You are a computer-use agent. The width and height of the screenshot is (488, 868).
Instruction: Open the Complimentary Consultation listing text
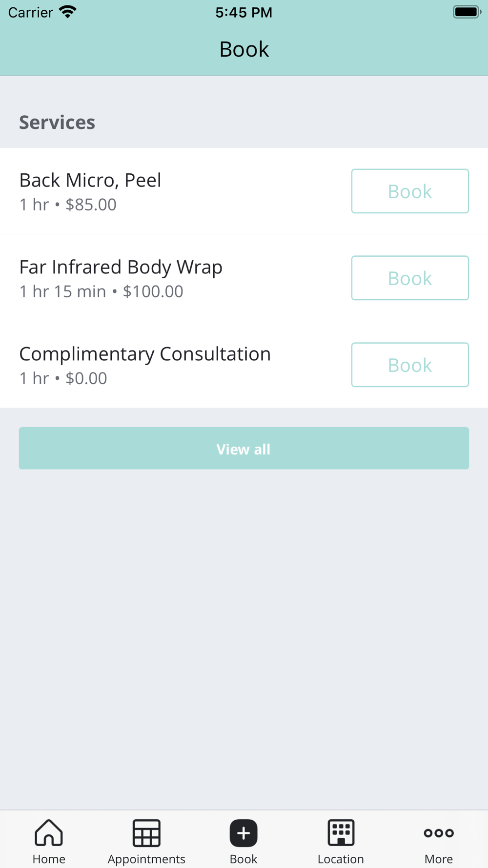145,354
